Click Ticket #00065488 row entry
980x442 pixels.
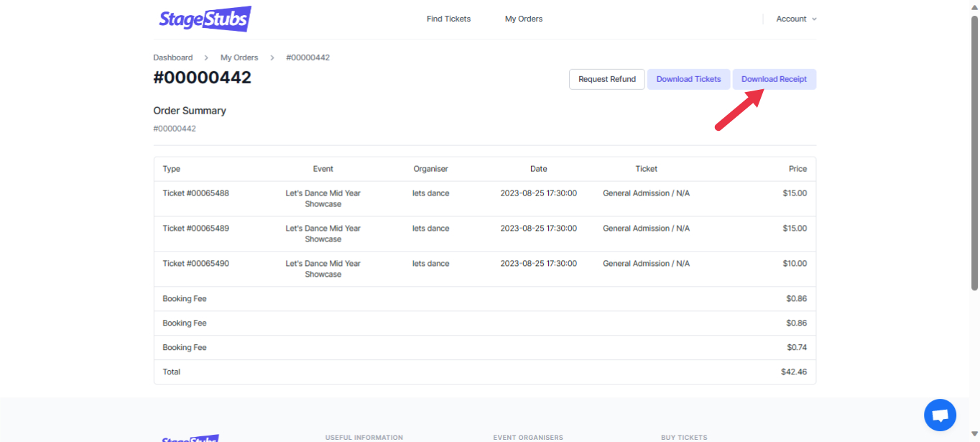pyautogui.click(x=195, y=193)
